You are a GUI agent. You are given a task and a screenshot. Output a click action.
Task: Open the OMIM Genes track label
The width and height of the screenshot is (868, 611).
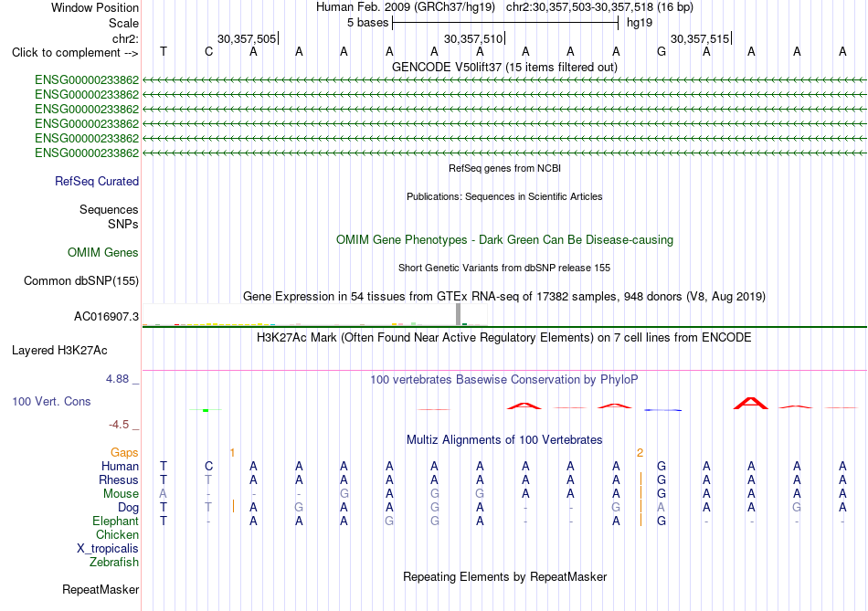(103, 252)
